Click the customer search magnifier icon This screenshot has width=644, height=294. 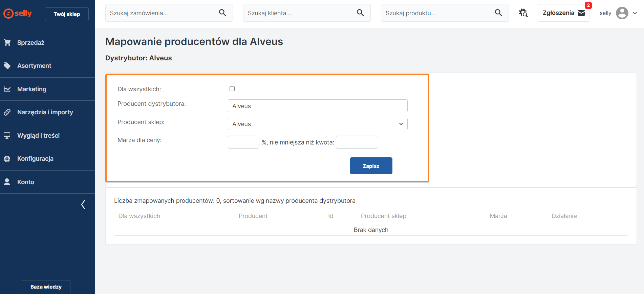coord(360,13)
